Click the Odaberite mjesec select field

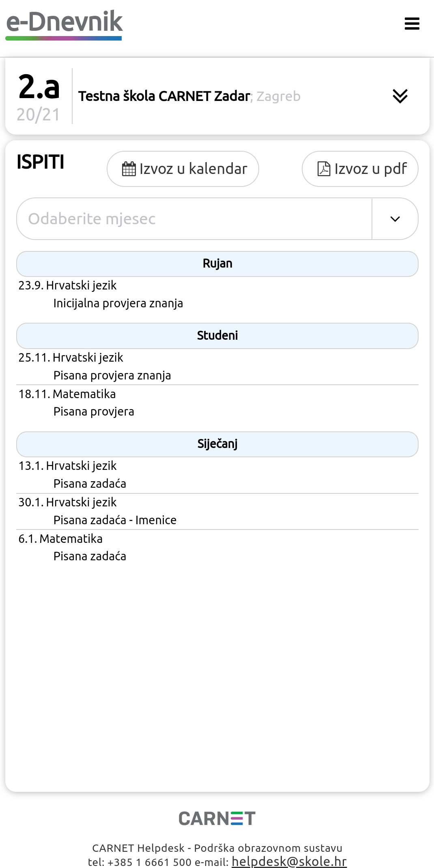tap(194, 219)
